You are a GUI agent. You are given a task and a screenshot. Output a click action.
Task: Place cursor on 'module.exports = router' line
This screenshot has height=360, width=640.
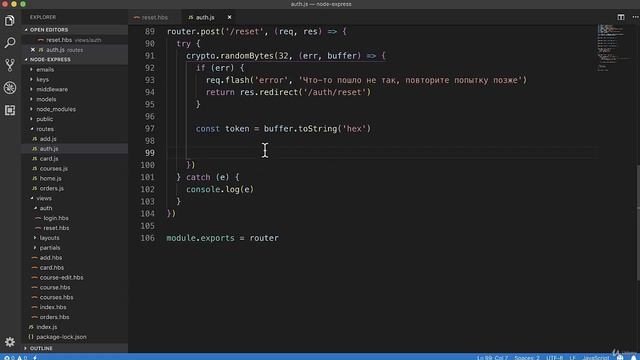pyautogui.click(x=222, y=238)
